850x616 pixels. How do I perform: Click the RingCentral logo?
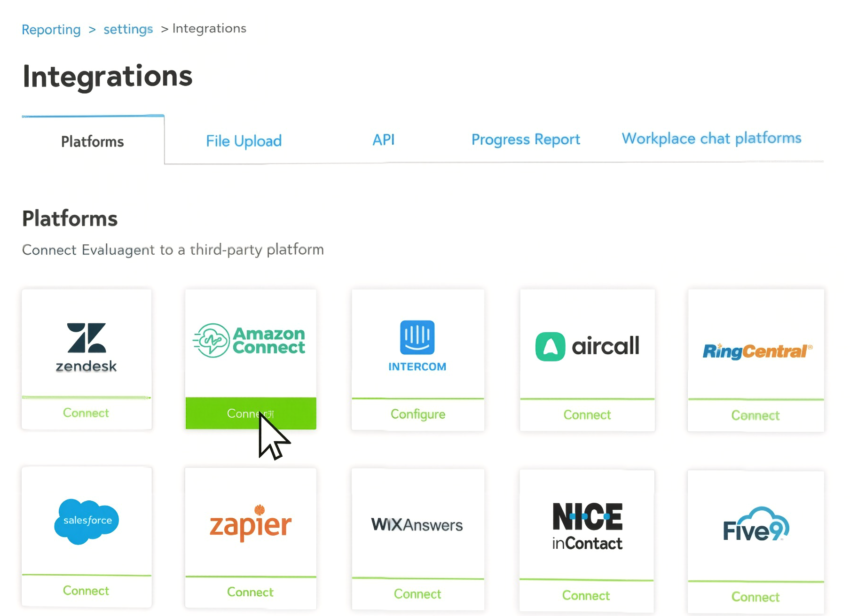coord(757,351)
